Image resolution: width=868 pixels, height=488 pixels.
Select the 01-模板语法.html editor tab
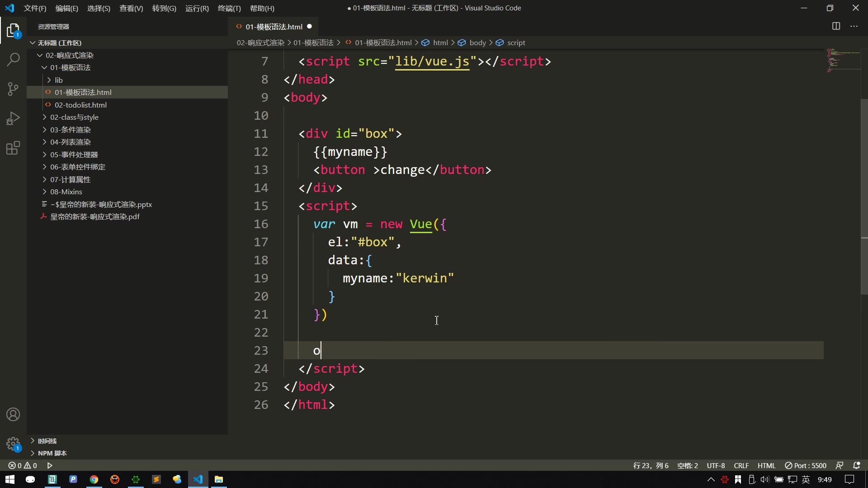coord(274,27)
